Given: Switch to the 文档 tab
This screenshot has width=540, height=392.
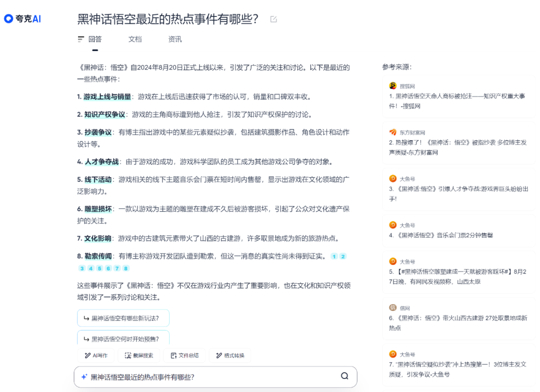Looking at the screenshot, I should [135, 39].
